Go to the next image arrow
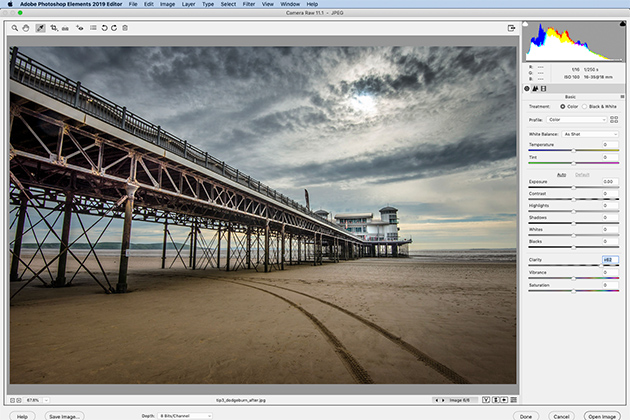The height and width of the screenshot is (420, 630). [443, 400]
